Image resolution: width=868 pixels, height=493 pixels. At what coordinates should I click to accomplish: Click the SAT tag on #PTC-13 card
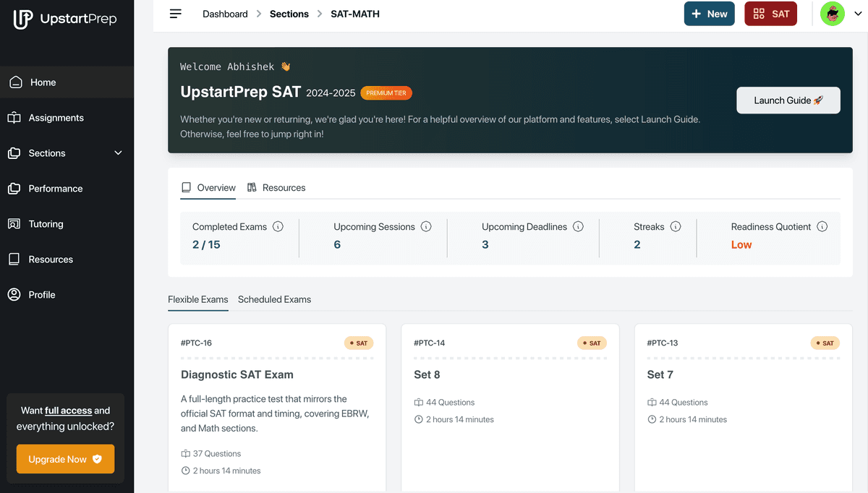tap(825, 343)
